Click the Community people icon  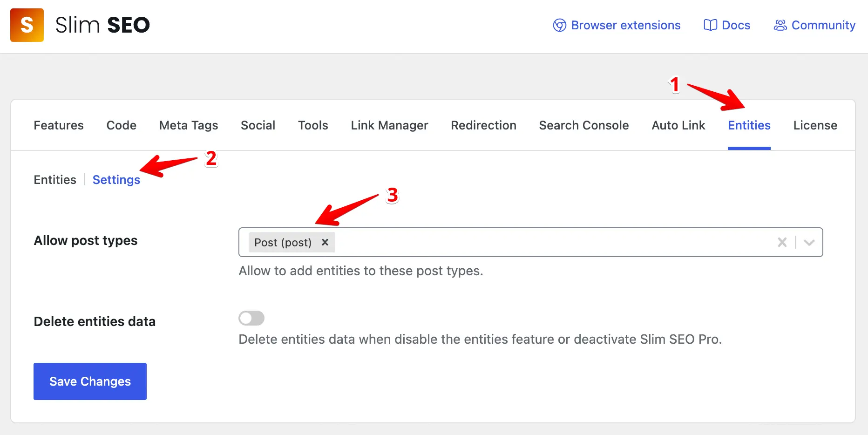pos(780,25)
